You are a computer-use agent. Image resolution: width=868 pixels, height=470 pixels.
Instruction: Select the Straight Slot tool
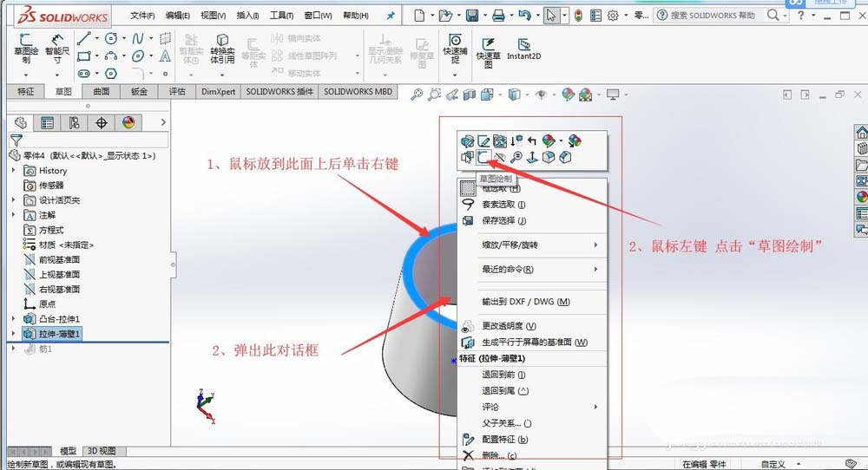click(x=83, y=73)
